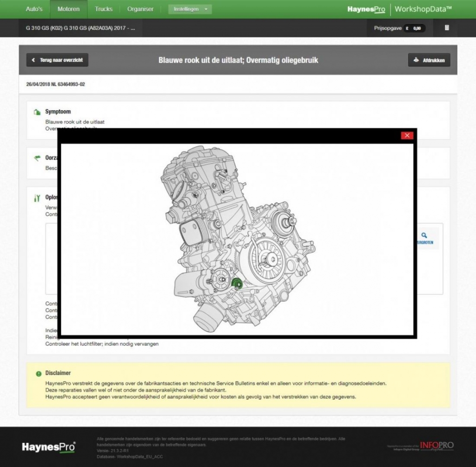Click the HaynesPro footer logo

[x=48, y=447]
